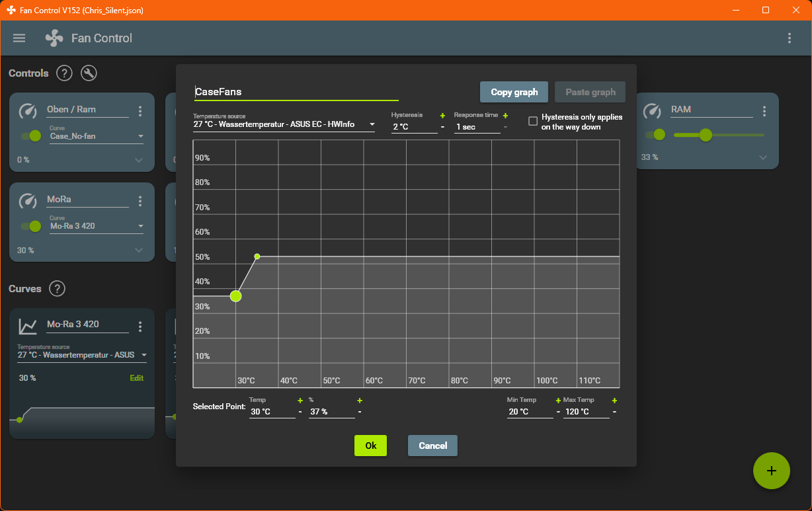Click the Hysteresis 2 °C field

coord(415,126)
